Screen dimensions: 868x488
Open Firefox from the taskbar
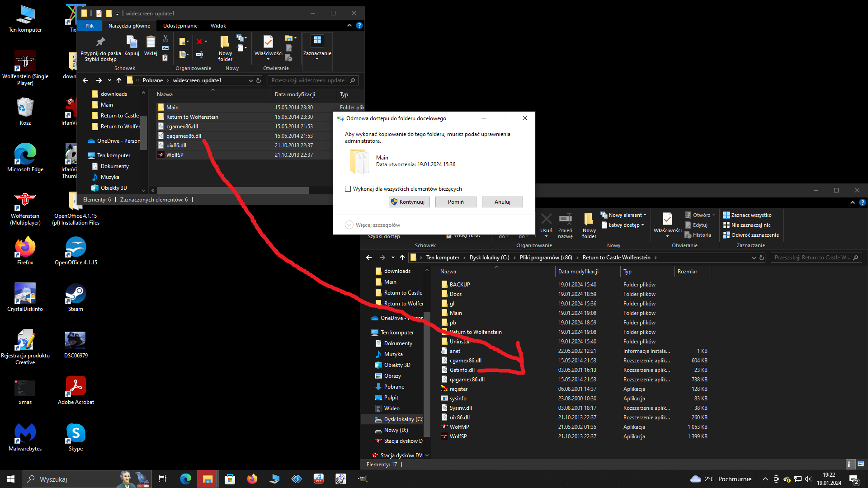[252, 479]
